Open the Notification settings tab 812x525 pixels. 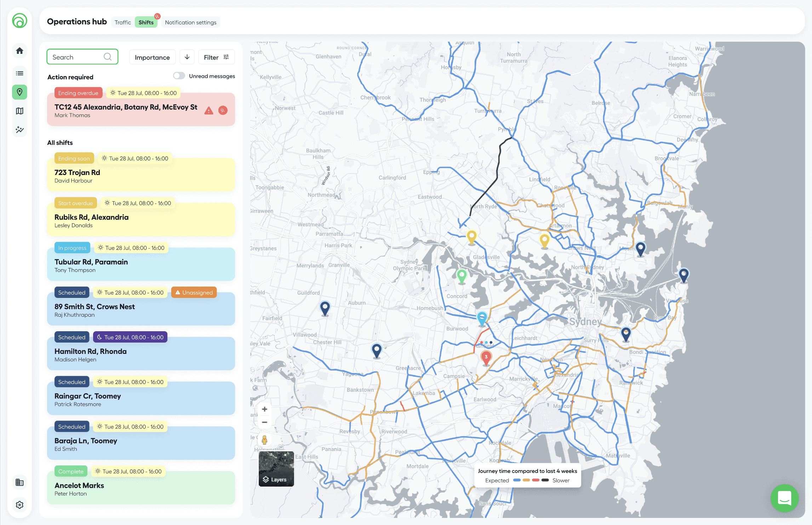pyautogui.click(x=190, y=22)
